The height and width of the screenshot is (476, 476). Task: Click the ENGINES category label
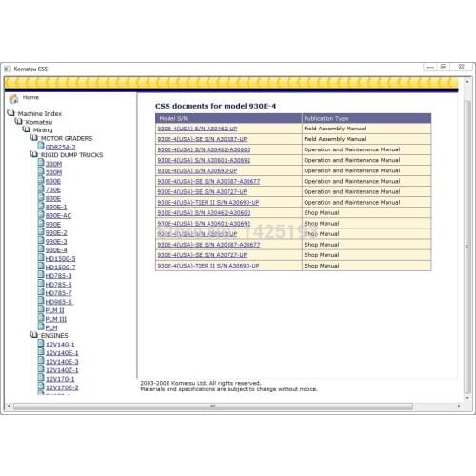click(54, 335)
